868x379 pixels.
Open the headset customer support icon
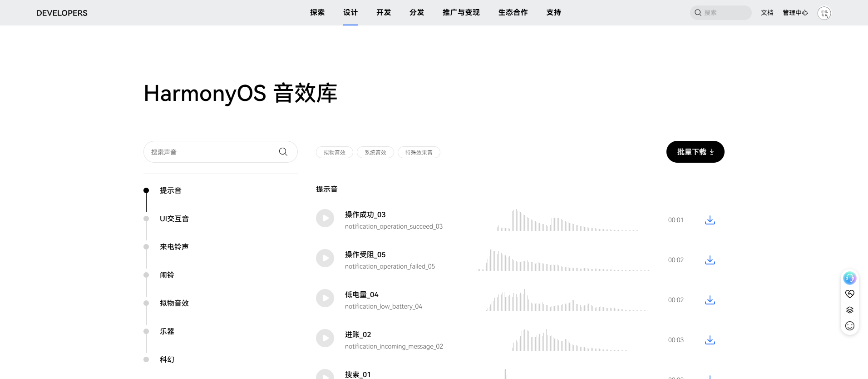click(850, 278)
